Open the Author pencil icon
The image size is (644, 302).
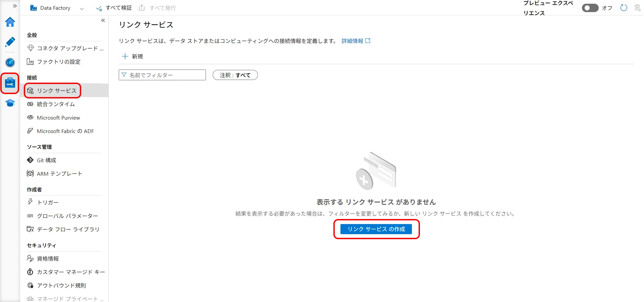point(10,42)
